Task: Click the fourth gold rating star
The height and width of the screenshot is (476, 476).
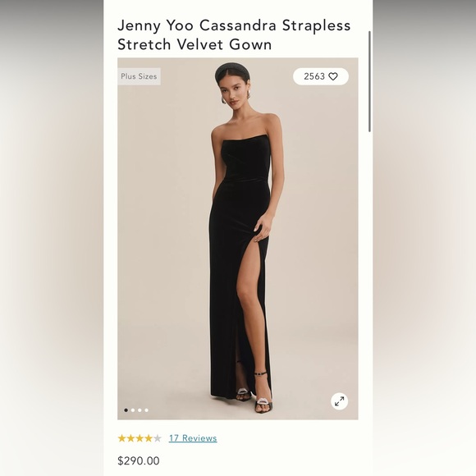Action: click(x=149, y=438)
